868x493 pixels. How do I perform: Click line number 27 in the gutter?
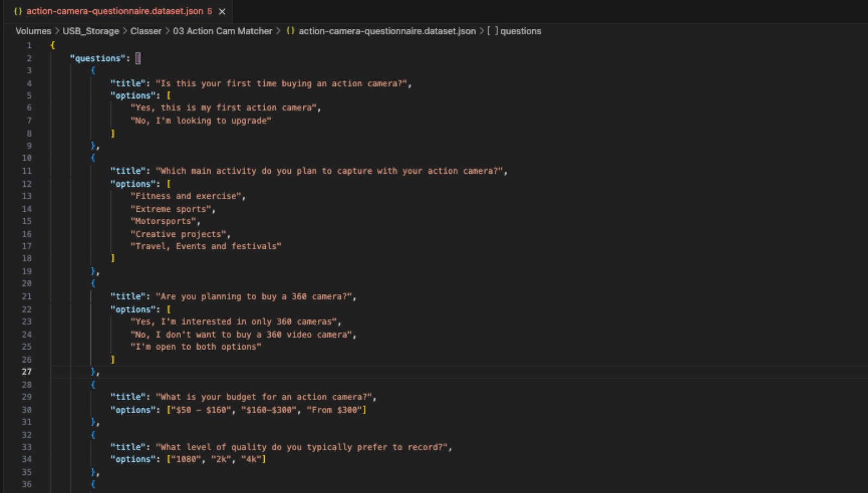coord(27,372)
